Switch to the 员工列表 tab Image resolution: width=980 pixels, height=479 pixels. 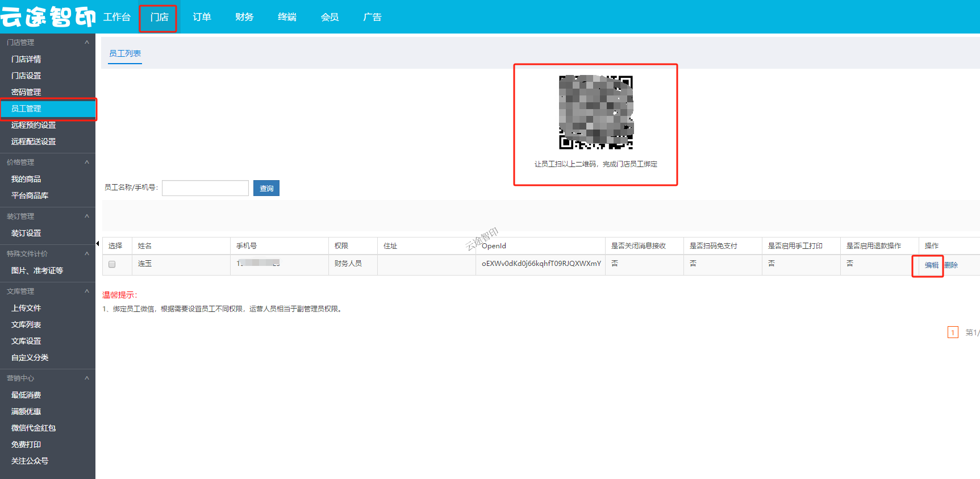click(x=125, y=53)
